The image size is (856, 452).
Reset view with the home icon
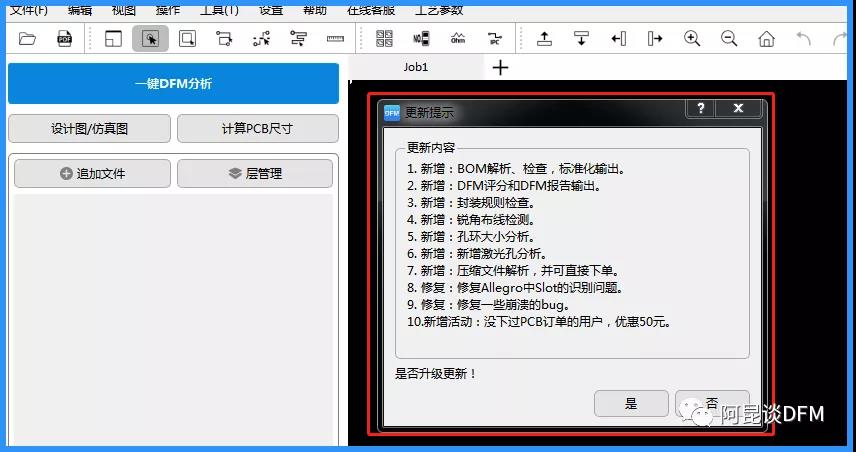(766, 39)
